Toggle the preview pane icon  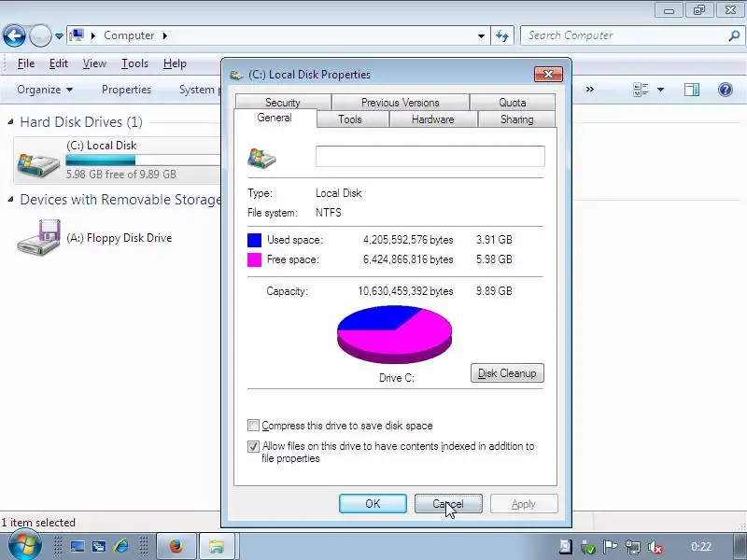pos(692,90)
